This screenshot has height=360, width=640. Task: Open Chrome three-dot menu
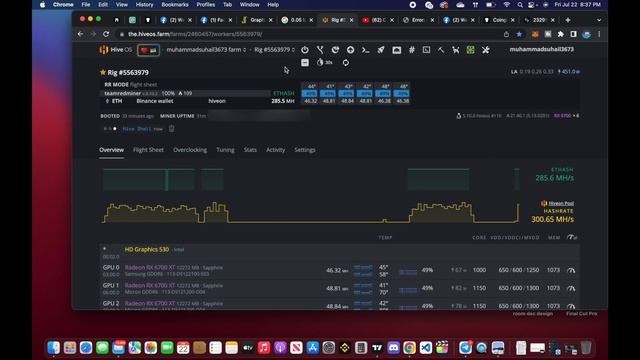[x=599, y=34]
